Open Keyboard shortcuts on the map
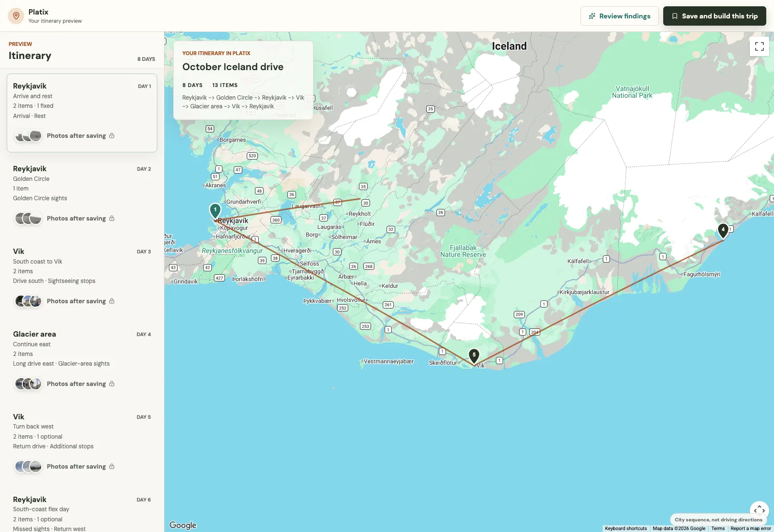 (x=625, y=528)
